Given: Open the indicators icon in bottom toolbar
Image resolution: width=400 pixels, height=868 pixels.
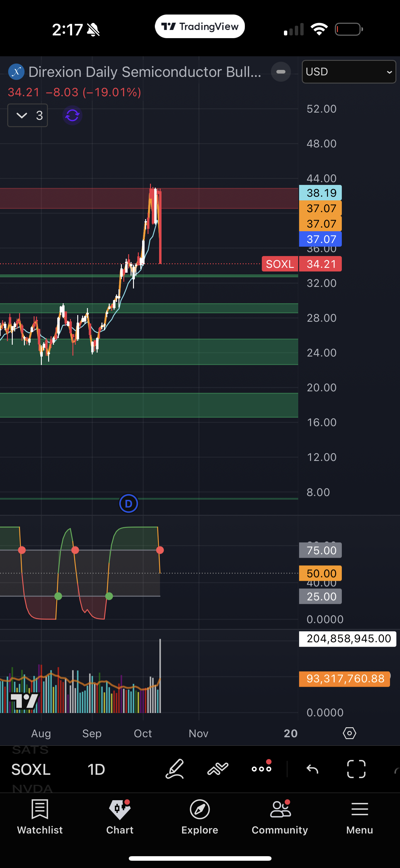Looking at the screenshot, I should tap(218, 769).
